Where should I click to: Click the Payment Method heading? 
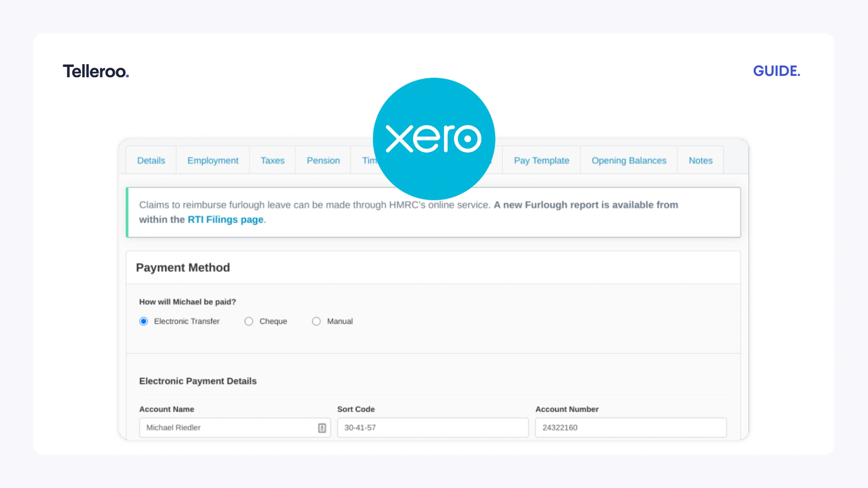(x=183, y=267)
